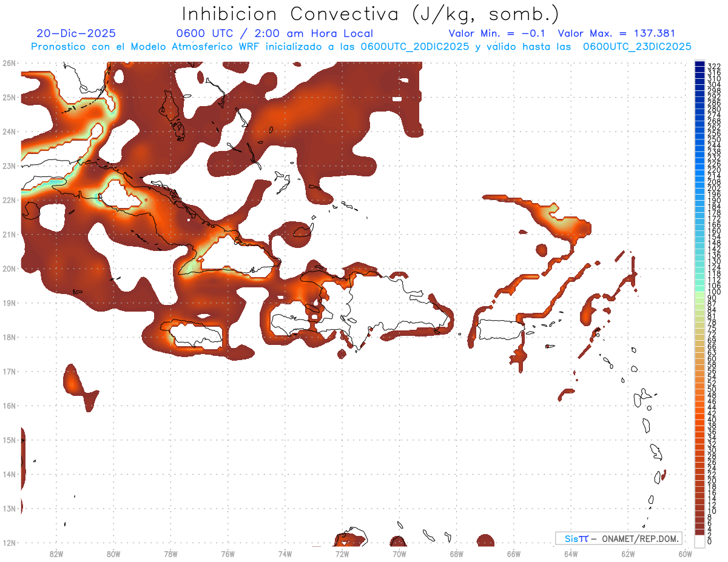Click the 16N latitude label
The image size is (728, 562).
9,406
